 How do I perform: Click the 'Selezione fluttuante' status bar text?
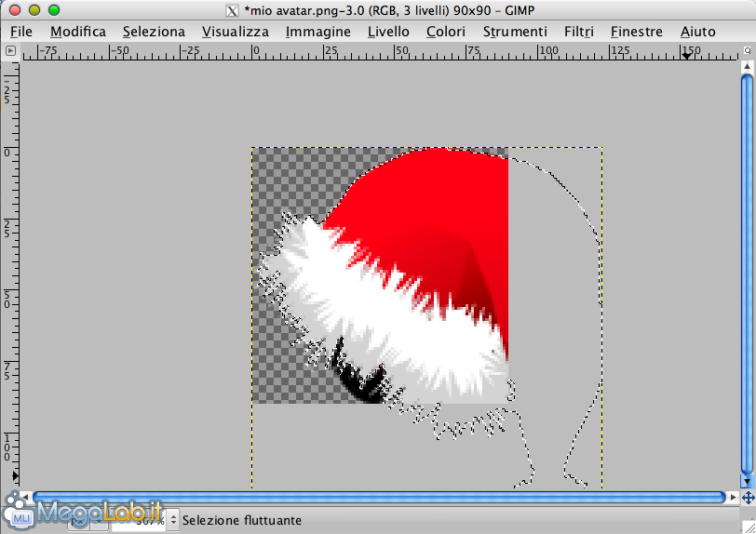coord(241,520)
